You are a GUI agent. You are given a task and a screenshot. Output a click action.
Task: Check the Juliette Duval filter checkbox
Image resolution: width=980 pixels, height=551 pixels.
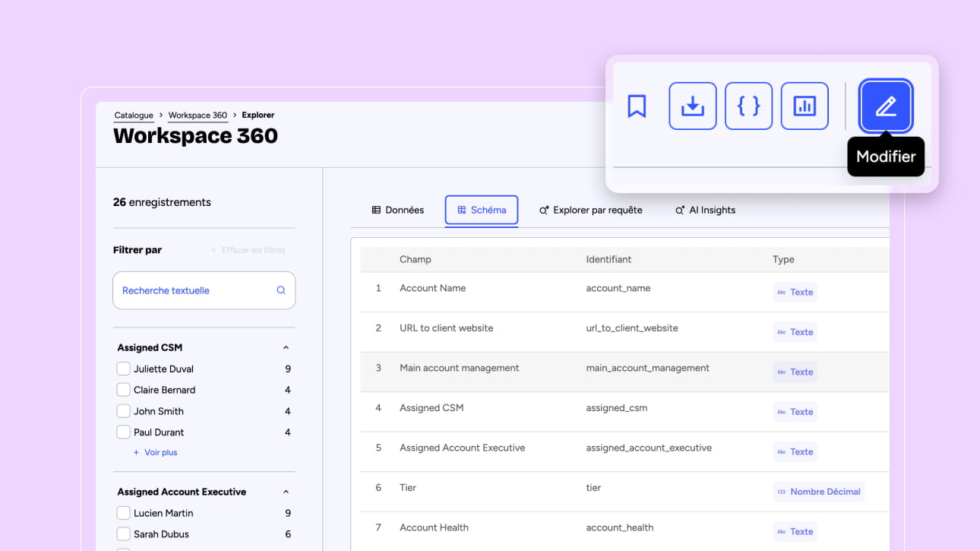point(123,369)
